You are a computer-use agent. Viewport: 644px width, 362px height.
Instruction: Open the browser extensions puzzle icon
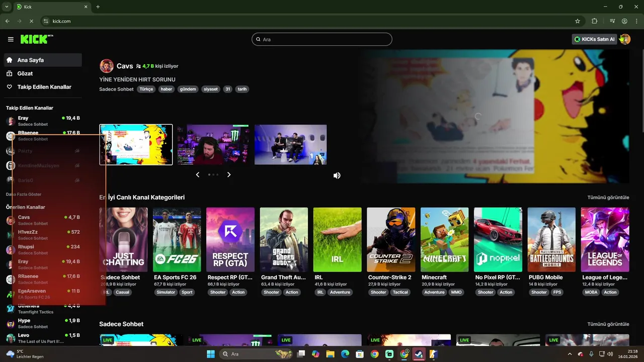point(595,21)
